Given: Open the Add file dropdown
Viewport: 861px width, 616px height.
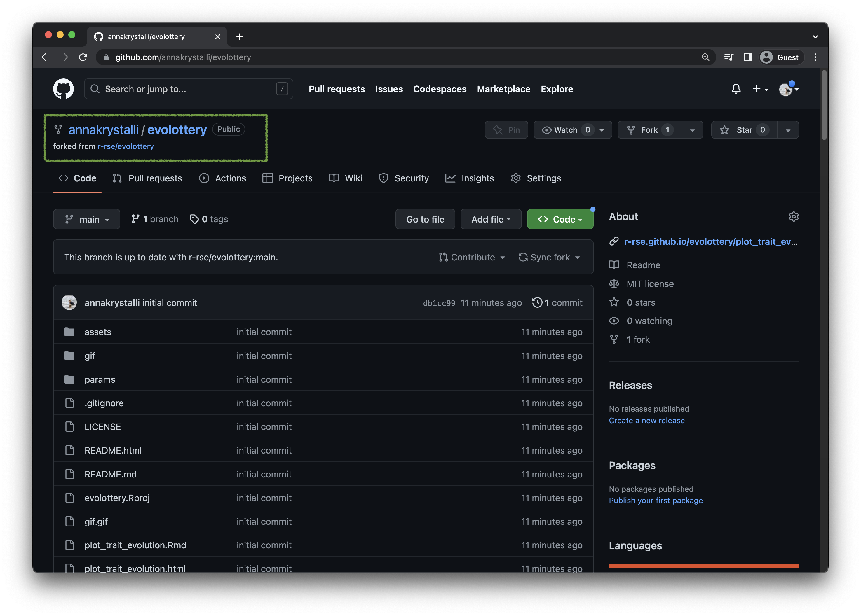Looking at the screenshot, I should point(491,219).
